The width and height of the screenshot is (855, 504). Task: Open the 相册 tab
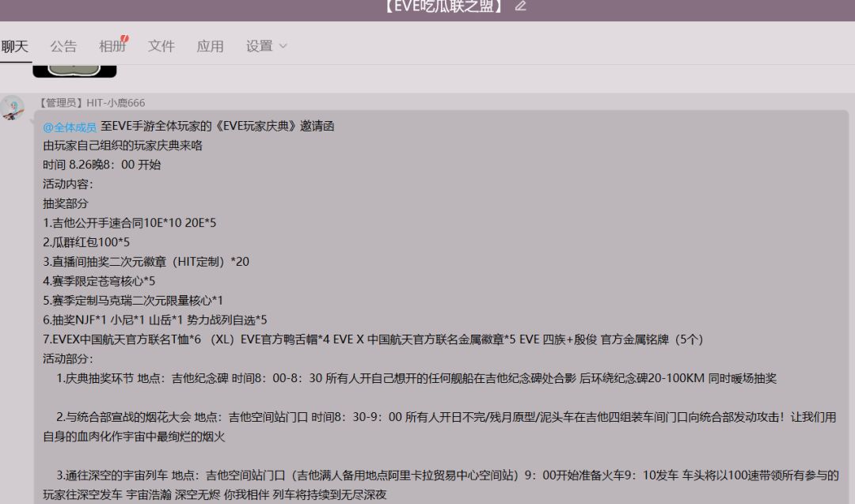112,47
